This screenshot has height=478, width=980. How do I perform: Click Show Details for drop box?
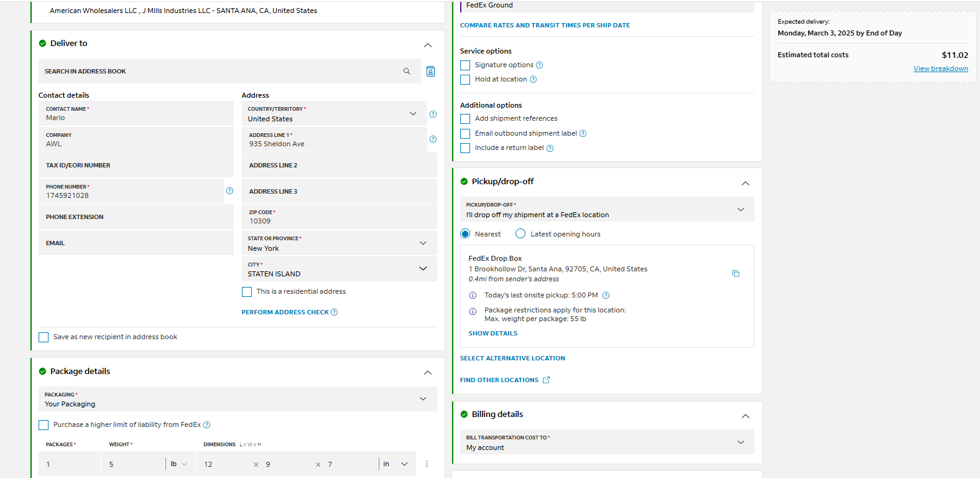point(492,334)
